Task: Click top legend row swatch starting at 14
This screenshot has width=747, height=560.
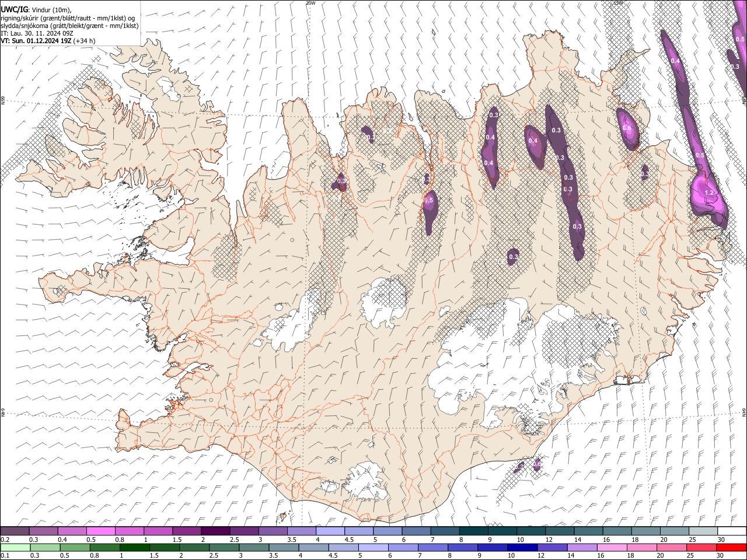Action: (588, 531)
